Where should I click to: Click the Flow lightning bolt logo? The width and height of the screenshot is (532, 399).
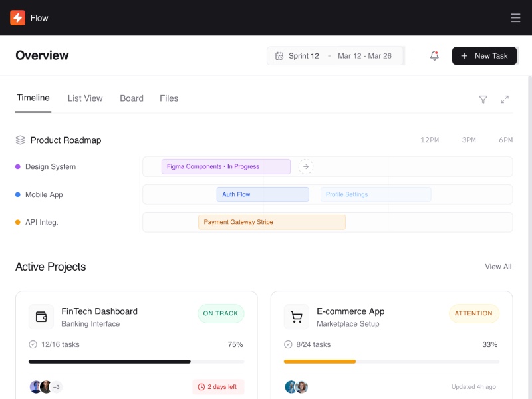(x=17, y=18)
